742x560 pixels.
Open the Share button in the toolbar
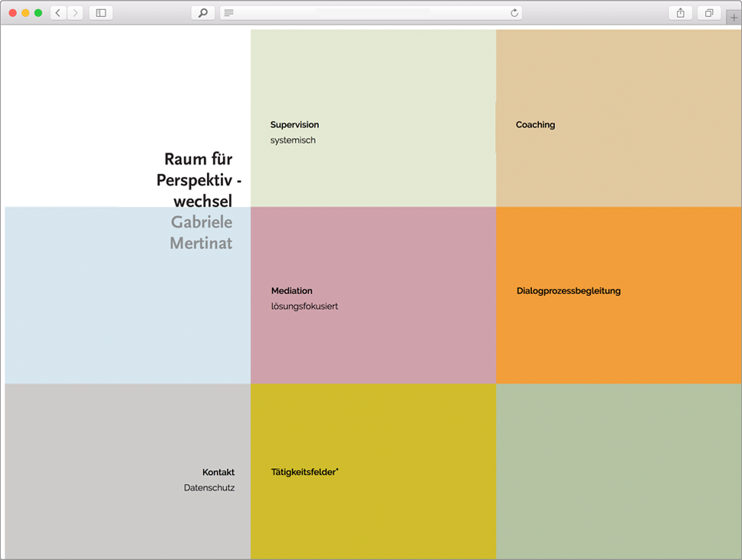681,13
